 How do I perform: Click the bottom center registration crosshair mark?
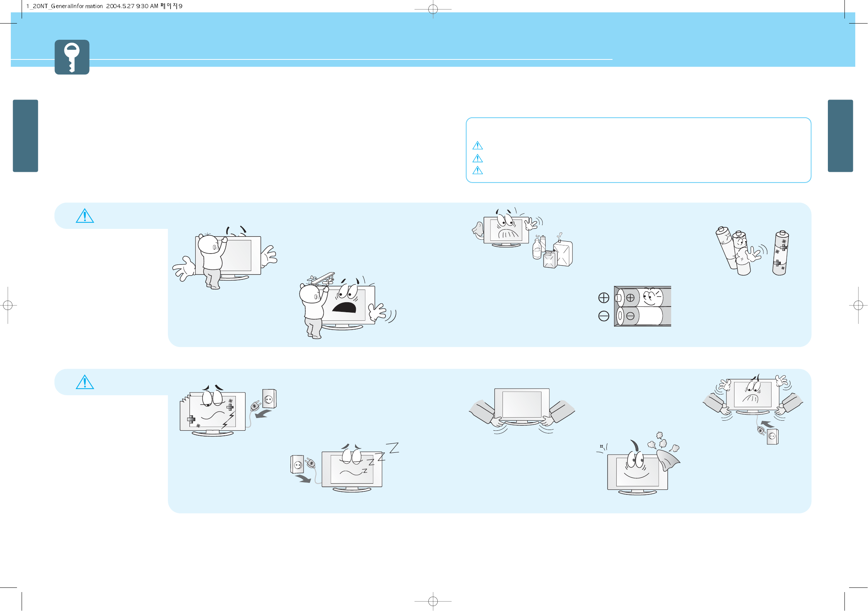pyautogui.click(x=433, y=601)
